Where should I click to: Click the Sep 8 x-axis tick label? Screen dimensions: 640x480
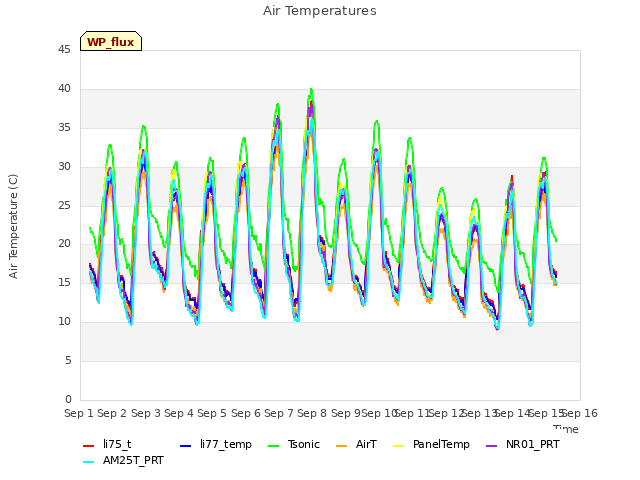tap(312, 413)
